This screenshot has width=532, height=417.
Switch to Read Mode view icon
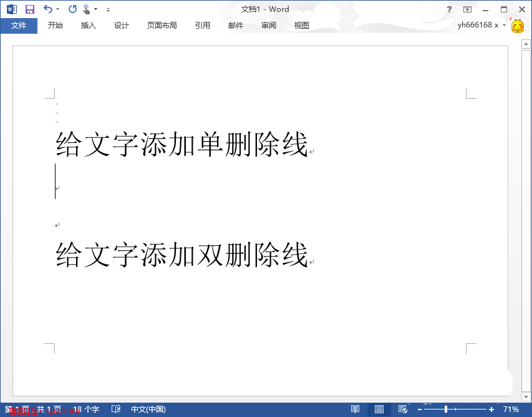[x=355, y=410]
